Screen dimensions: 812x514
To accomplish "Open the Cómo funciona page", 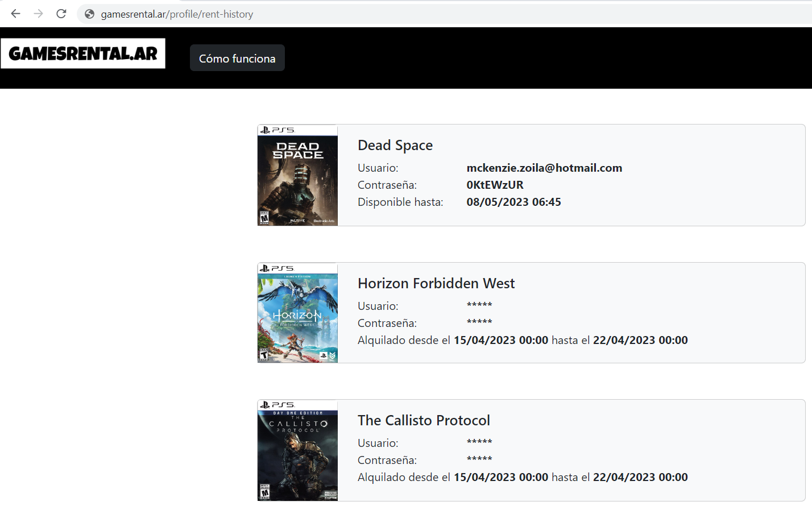I will 237,58.
